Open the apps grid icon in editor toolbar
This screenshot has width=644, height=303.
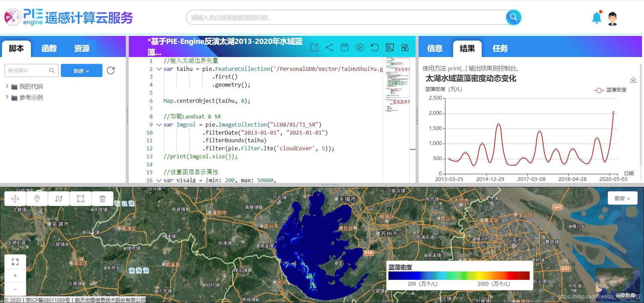[x=405, y=48]
